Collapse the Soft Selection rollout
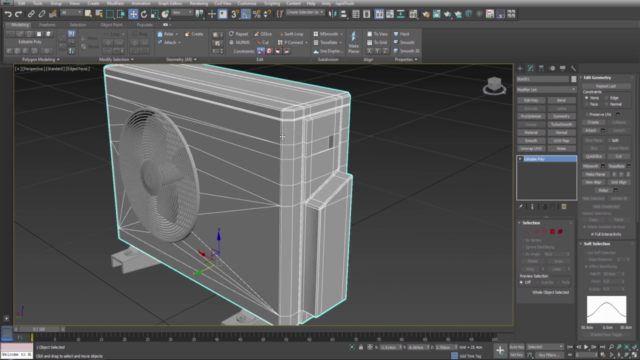Viewport: 640px width, 360px height. click(x=596, y=244)
